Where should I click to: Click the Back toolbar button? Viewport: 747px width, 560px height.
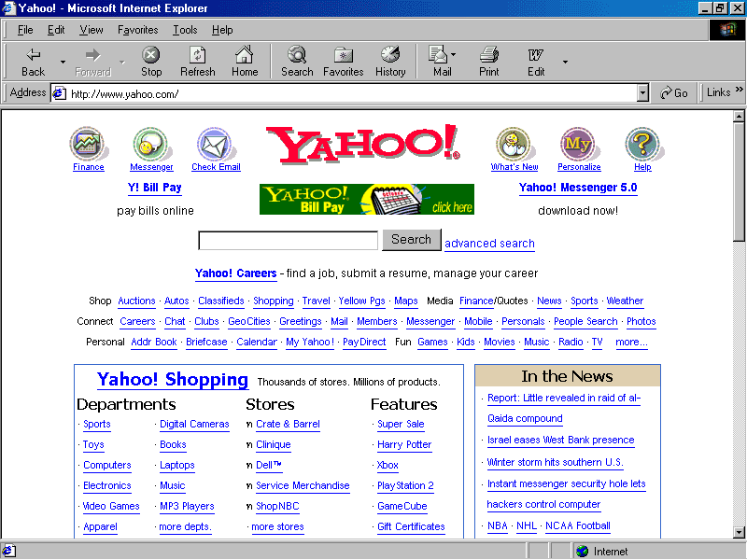click(x=33, y=62)
